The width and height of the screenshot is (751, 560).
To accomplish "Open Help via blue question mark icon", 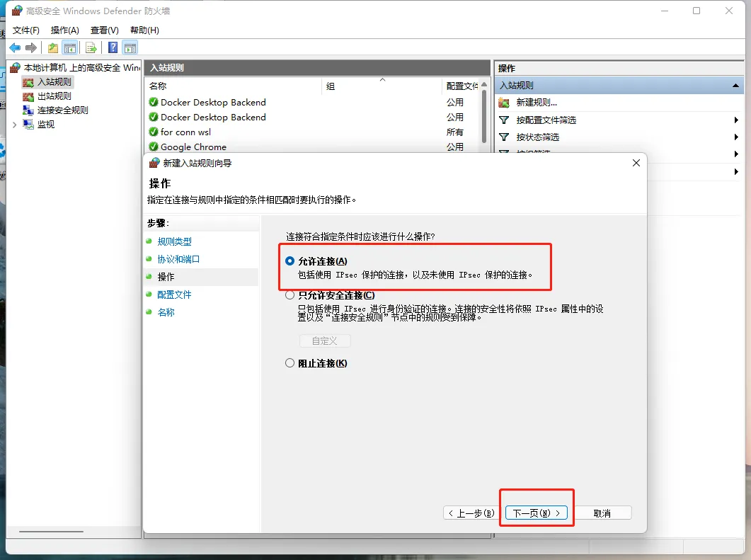I will [113, 47].
